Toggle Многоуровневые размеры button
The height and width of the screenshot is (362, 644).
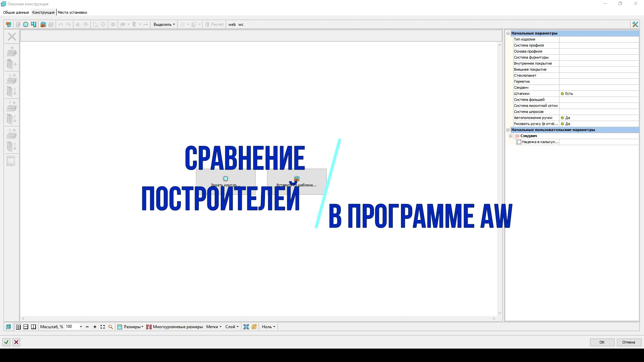174,327
